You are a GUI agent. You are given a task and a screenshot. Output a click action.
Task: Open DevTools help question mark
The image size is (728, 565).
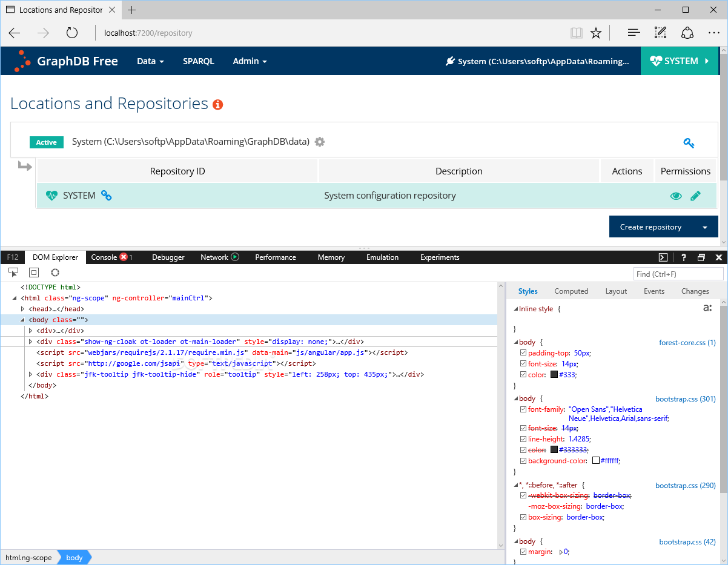point(684,257)
